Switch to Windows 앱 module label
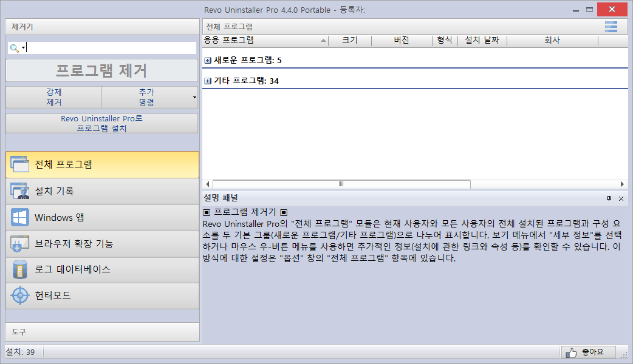Viewport: 633px width, 364px height. (x=60, y=217)
